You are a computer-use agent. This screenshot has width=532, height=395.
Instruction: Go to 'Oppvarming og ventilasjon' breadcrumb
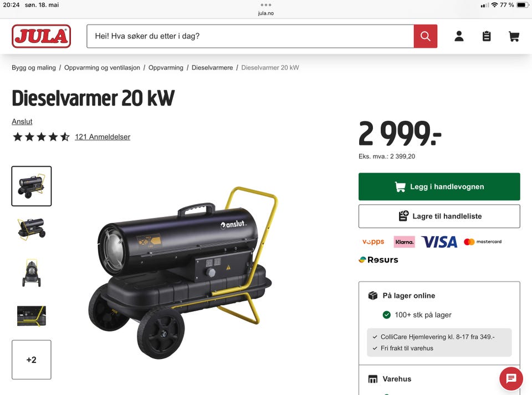(102, 68)
